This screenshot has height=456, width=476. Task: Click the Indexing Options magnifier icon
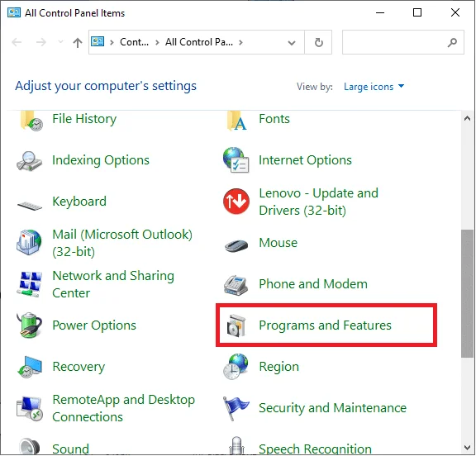point(29,161)
